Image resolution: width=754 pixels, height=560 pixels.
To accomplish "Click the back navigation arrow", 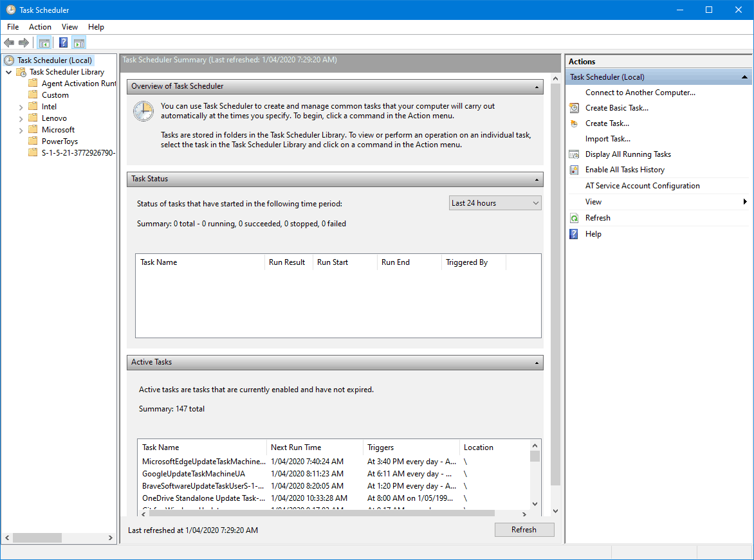I will [9, 42].
